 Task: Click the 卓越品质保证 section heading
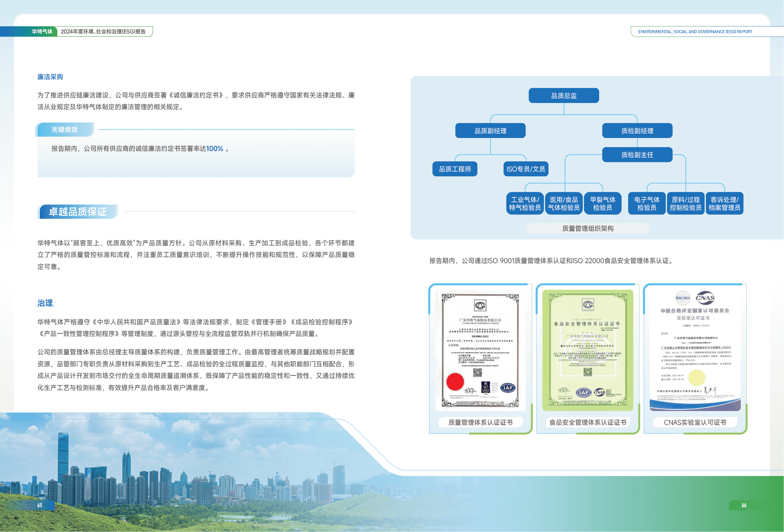pyautogui.click(x=78, y=212)
